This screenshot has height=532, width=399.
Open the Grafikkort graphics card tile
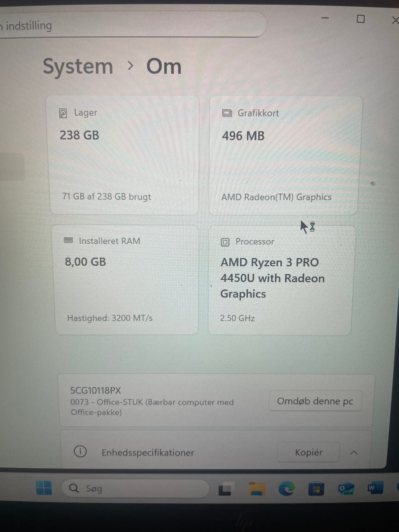285,155
